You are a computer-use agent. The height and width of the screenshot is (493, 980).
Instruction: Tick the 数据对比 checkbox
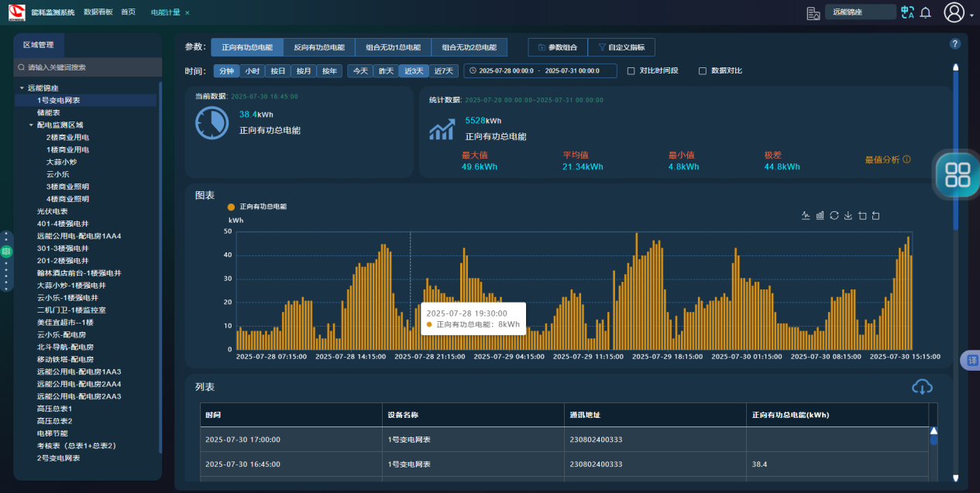click(x=703, y=71)
